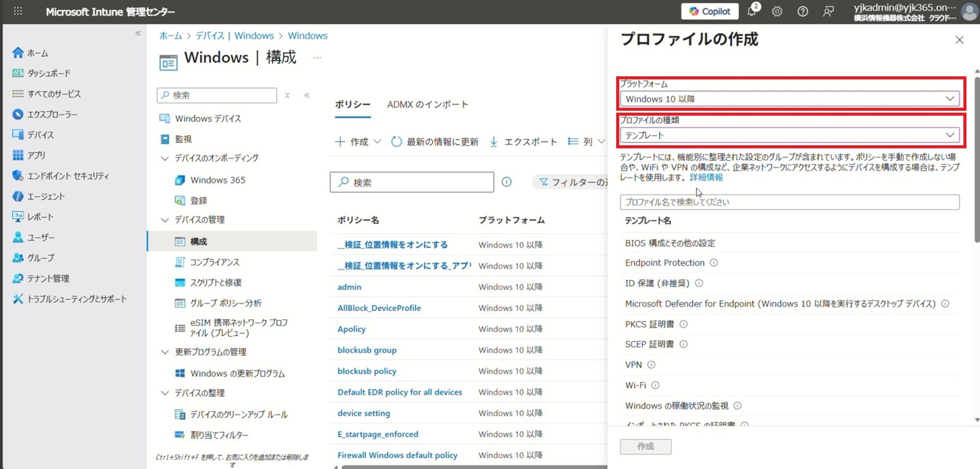980x469 pixels.
Task: Open notifications bell icon
Action: [752, 11]
